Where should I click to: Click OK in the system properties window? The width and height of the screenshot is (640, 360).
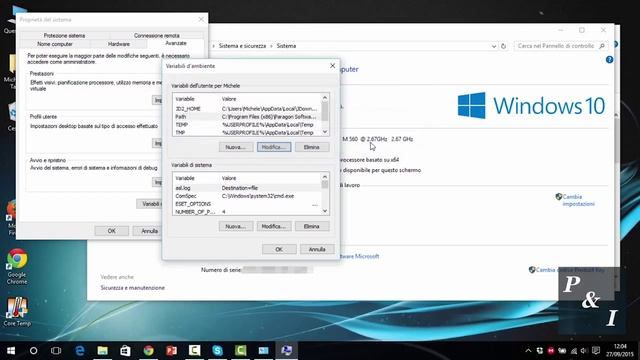(x=111, y=231)
